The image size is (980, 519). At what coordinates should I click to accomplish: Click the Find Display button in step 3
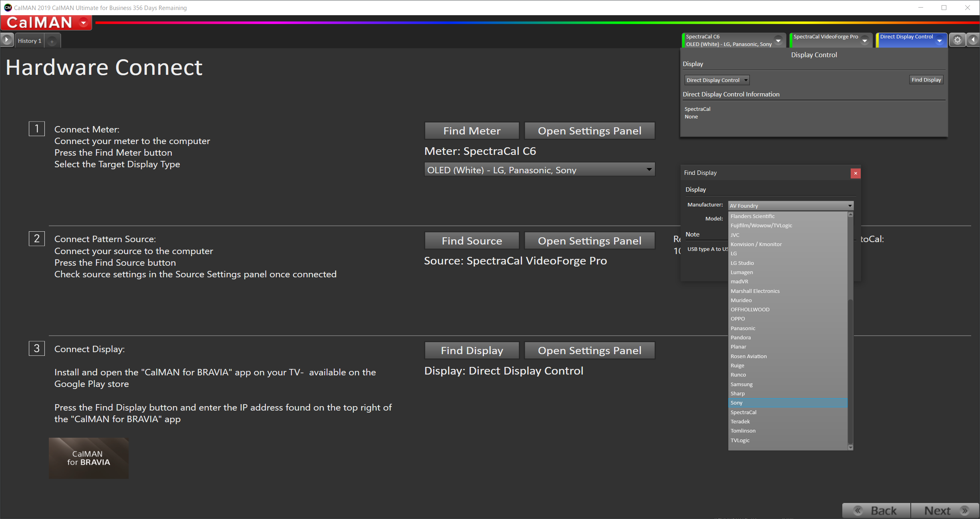472,351
